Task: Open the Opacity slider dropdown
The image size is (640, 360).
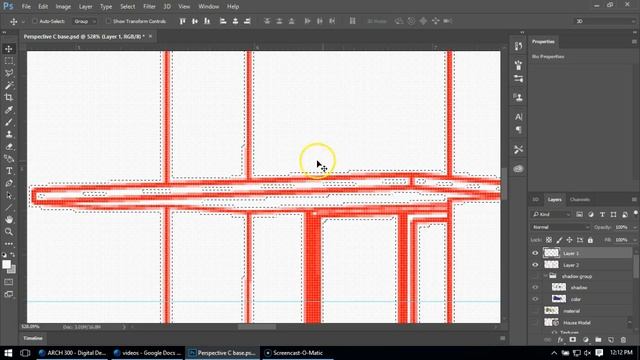Action: click(x=634, y=227)
